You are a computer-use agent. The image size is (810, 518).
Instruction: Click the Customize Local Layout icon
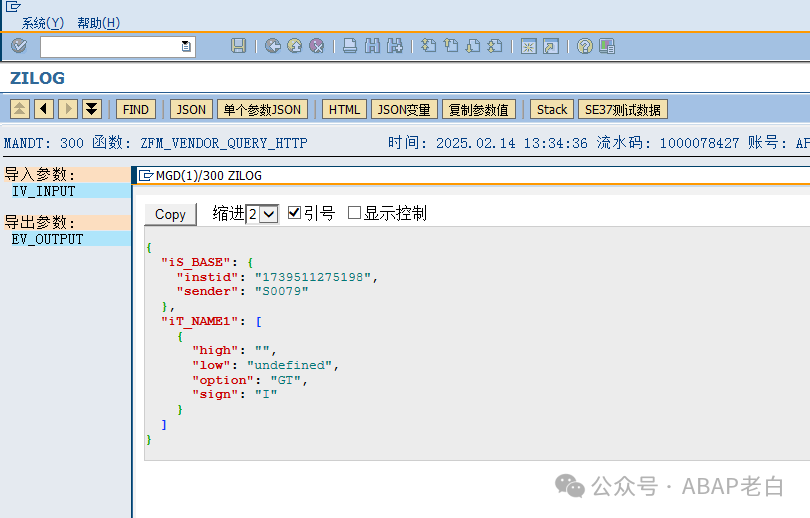606,46
